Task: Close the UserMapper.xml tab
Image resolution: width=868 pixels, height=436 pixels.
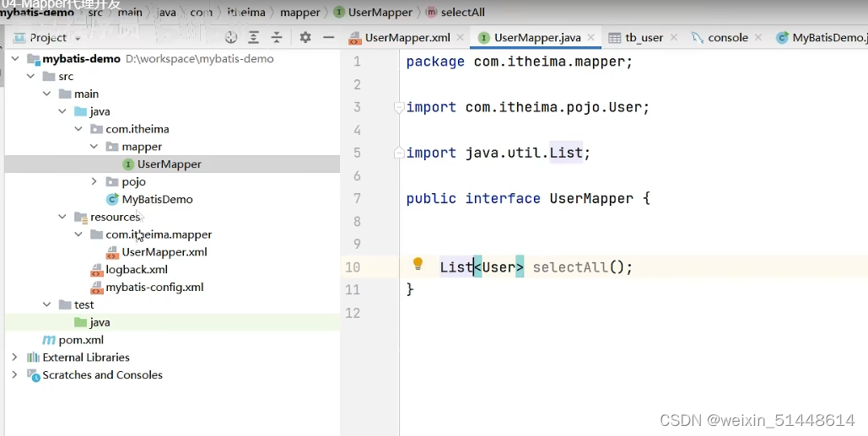Action: point(460,38)
